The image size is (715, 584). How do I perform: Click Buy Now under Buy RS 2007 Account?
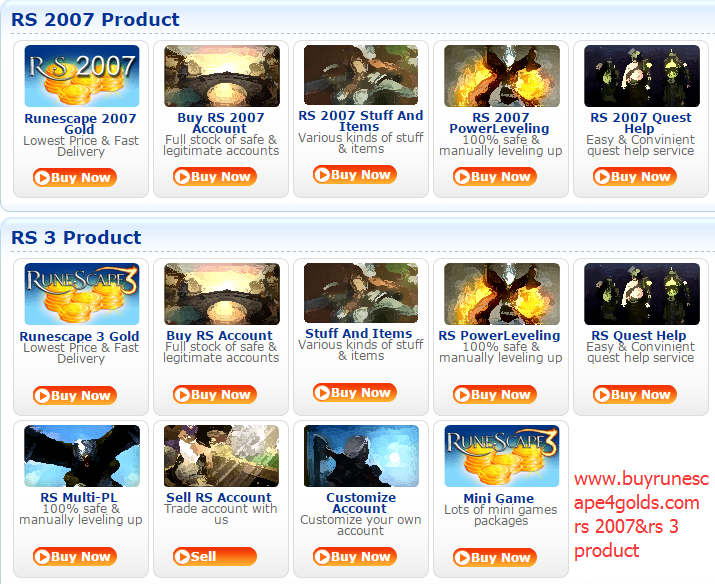tap(215, 176)
